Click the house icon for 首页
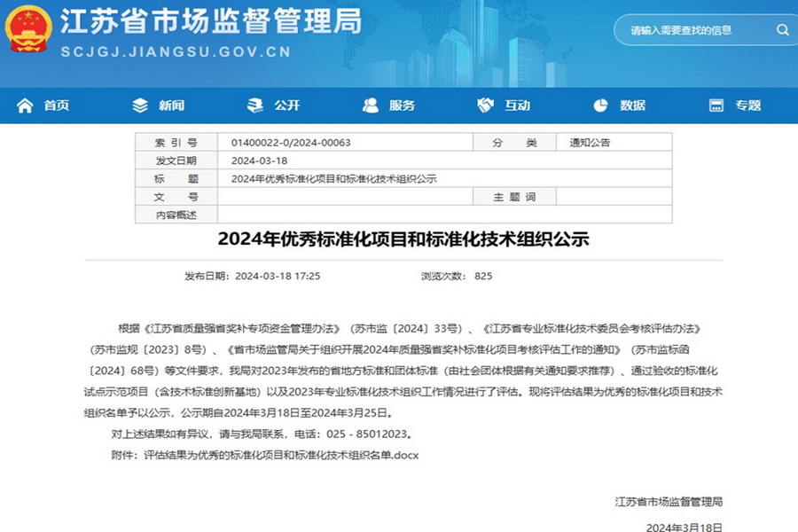The width and height of the screenshot is (798, 532). [25, 106]
